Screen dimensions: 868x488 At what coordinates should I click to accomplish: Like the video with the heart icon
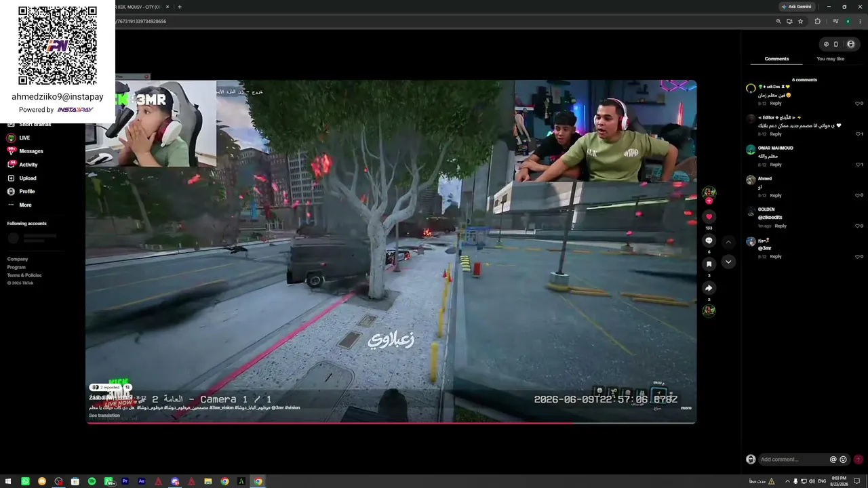[x=709, y=217]
